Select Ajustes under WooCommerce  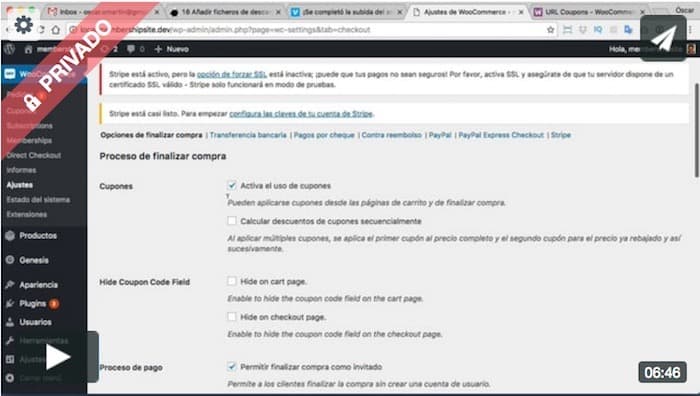[x=20, y=185]
